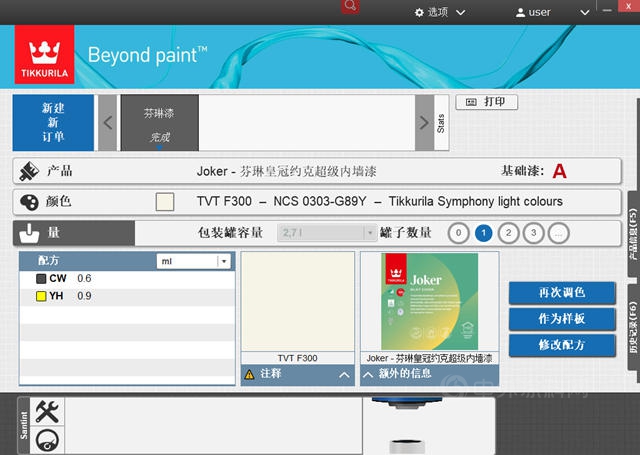640x455 pixels.
Task: Click the paint bucket quantity icon
Action: (29, 233)
